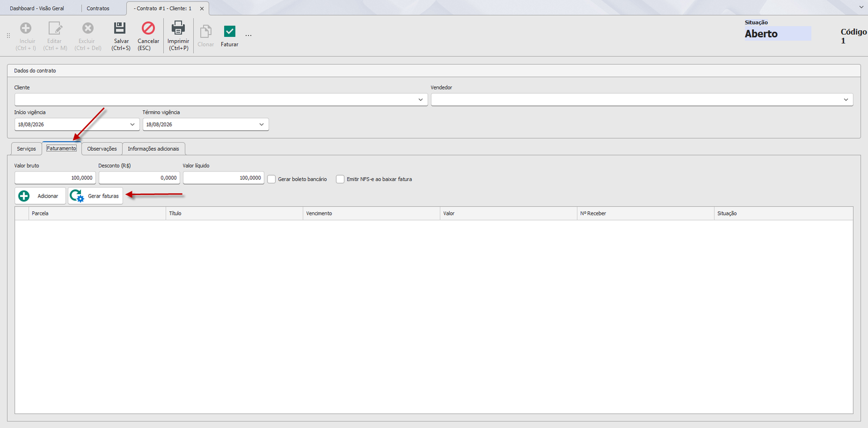Open the toolbar overflow ellipsis menu
This screenshot has height=428, width=868.
pyautogui.click(x=248, y=36)
